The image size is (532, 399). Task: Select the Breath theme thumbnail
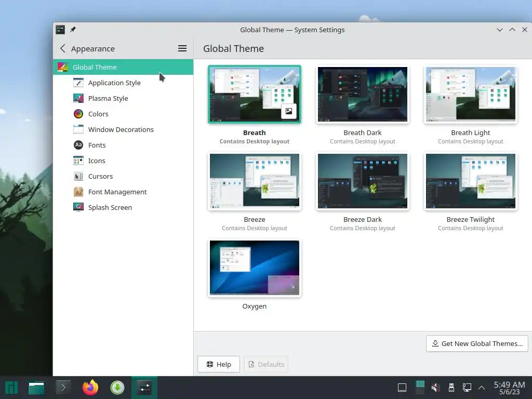255,95
